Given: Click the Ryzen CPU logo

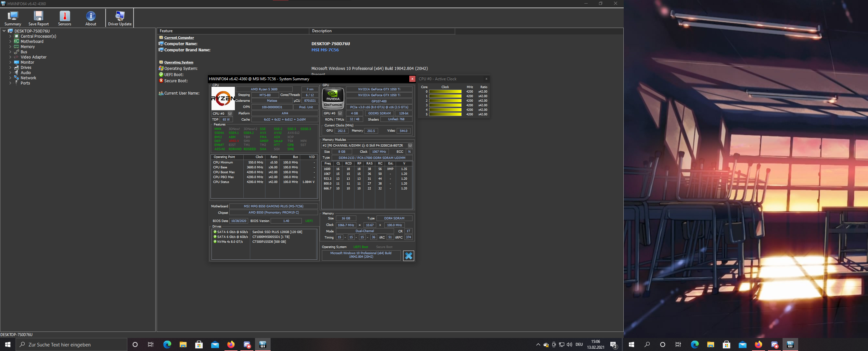Looking at the screenshot, I should [x=223, y=98].
